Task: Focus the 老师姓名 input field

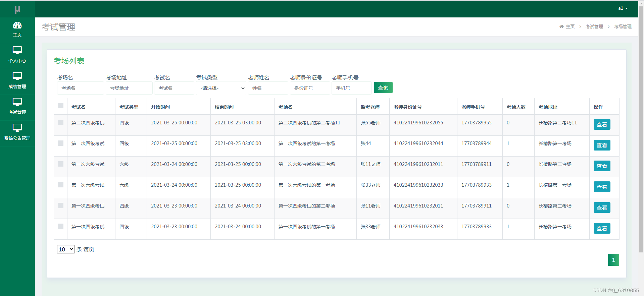Action: pyautogui.click(x=268, y=88)
